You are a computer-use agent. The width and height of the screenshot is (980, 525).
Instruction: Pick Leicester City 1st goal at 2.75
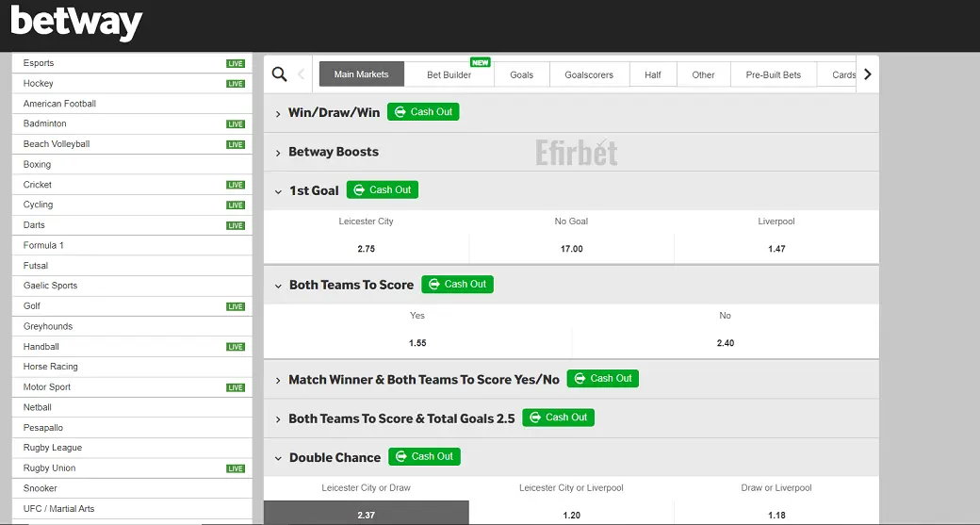tap(367, 248)
